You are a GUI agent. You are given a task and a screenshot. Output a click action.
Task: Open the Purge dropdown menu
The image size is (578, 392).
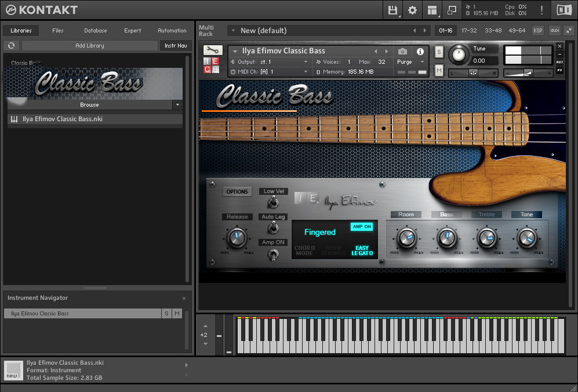click(x=410, y=62)
